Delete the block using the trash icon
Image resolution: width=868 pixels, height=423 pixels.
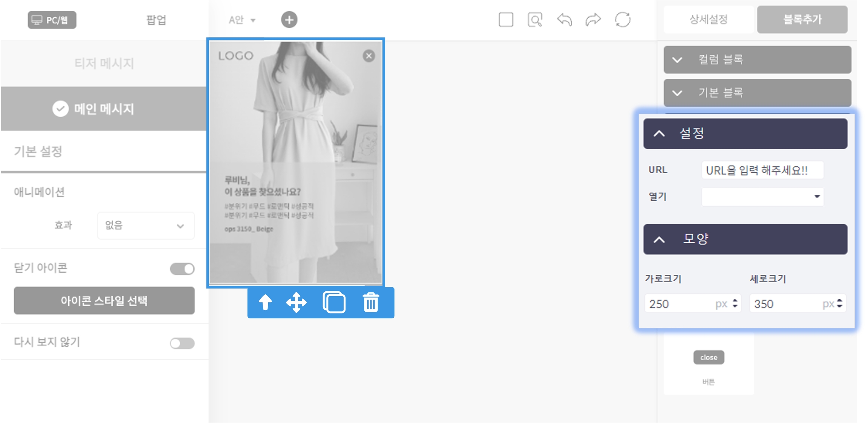[371, 302]
